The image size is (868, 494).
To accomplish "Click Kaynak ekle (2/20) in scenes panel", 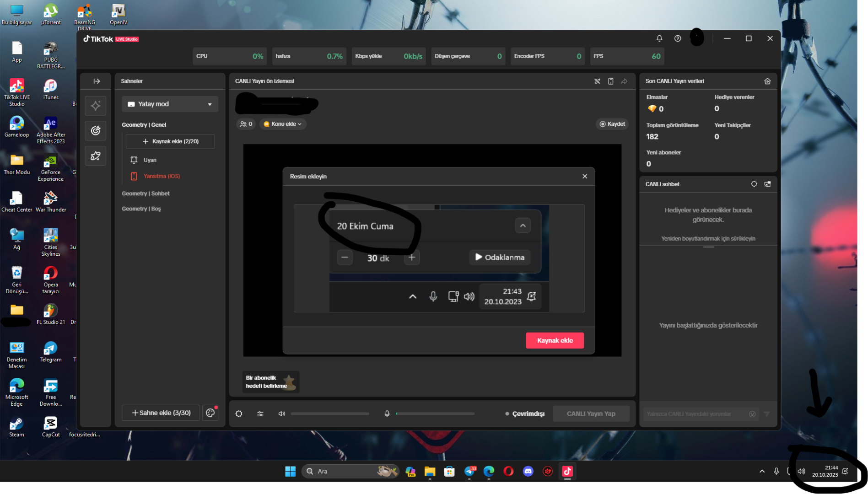I will coord(170,141).
